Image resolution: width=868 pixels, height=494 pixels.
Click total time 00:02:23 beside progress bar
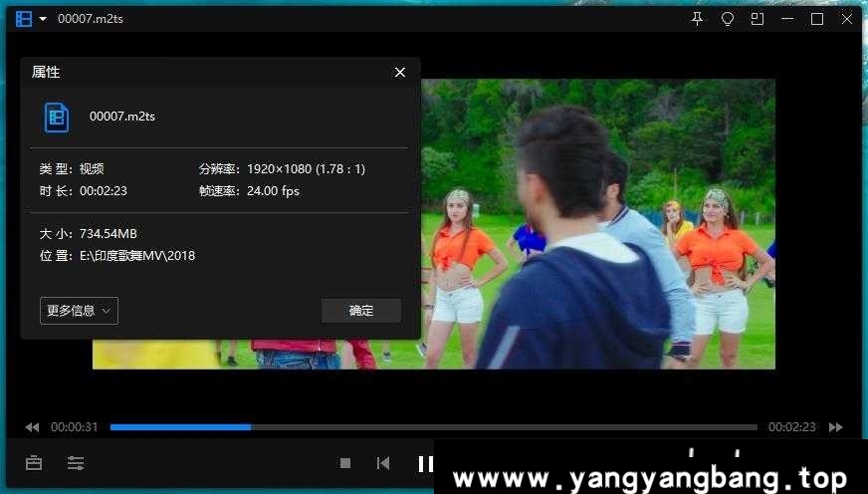tap(792, 427)
